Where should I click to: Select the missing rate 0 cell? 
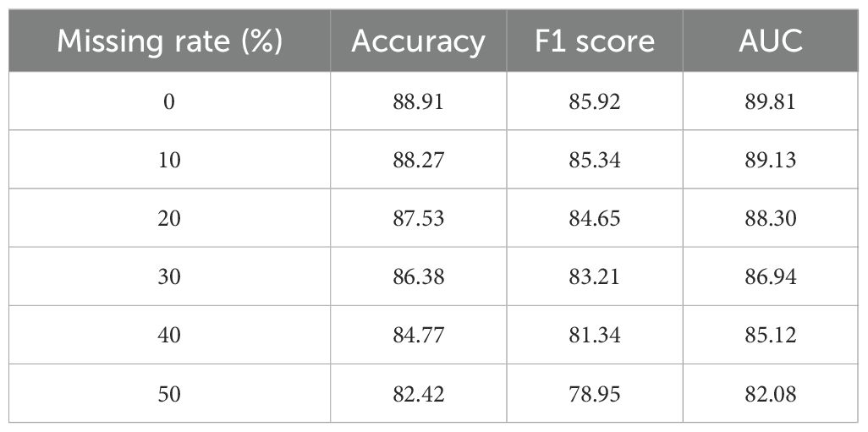click(169, 101)
